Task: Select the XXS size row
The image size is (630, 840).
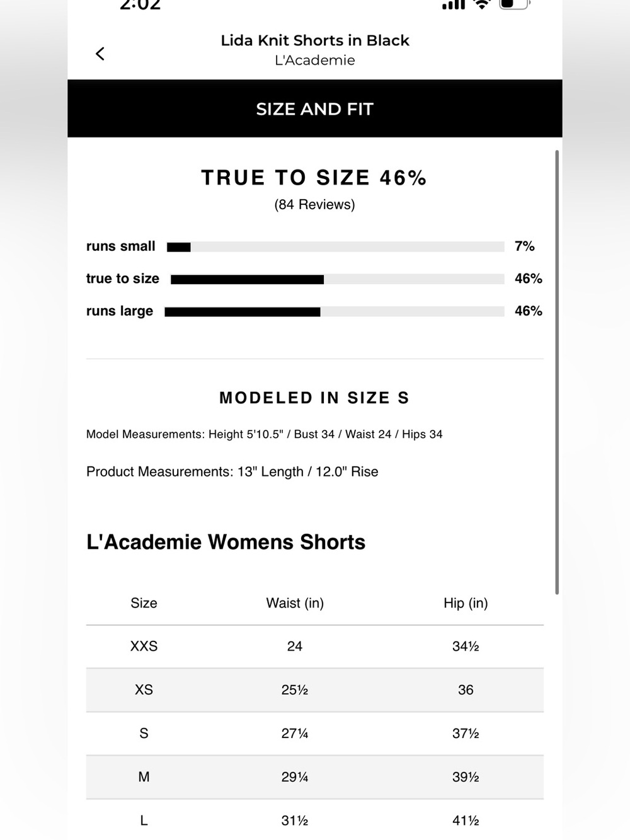Action: pos(315,647)
